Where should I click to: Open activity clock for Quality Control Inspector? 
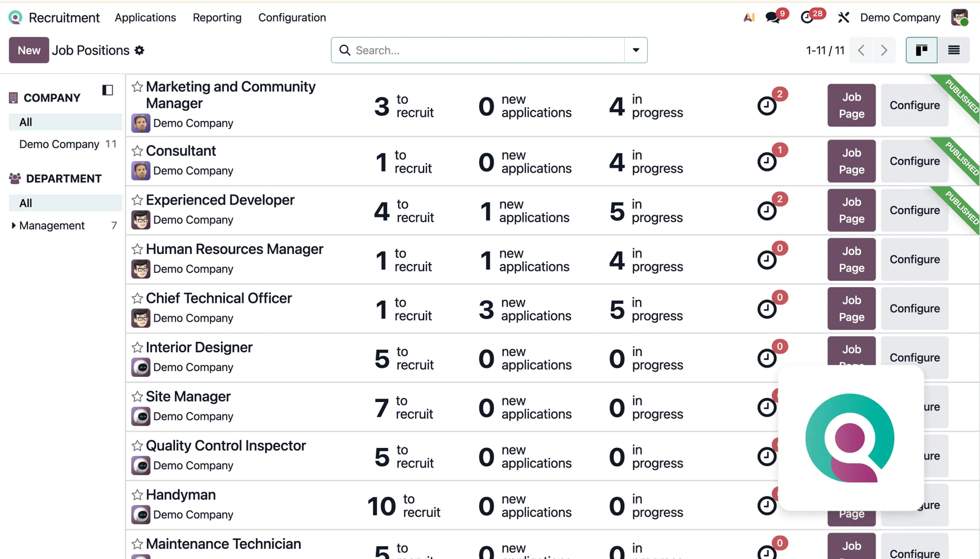tap(767, 456)
